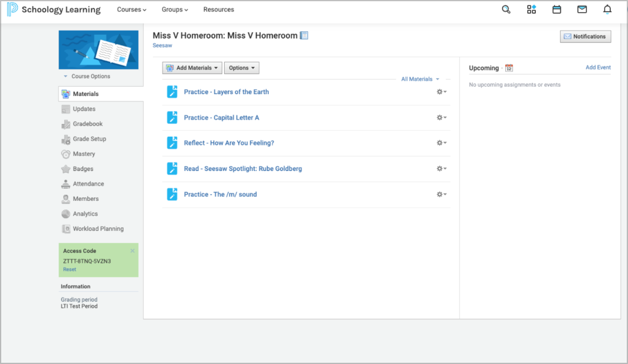Image resolution: width=628 pixels, height=364 pixels.
Task: Click the Seesaw icon beside Practice - Capital Letter A
Action: click(172, 117)
